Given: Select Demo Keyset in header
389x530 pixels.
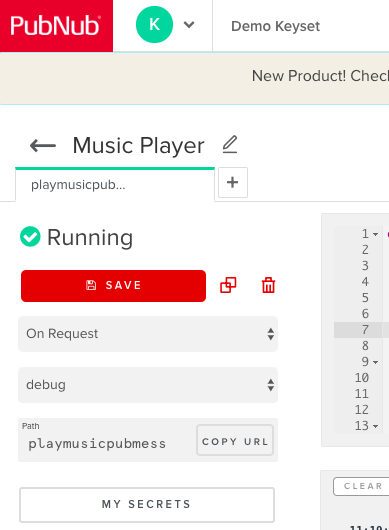Looking at the screenshot, I should click(x=275, y=26).
